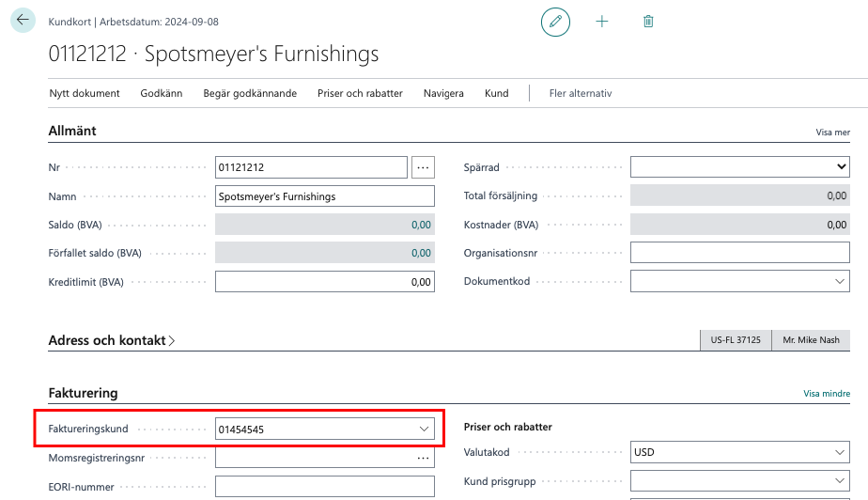This screenshot has width=868, height=500.
Task: Expand the Dokumentkod dropdown
Action: pos(840,281)
